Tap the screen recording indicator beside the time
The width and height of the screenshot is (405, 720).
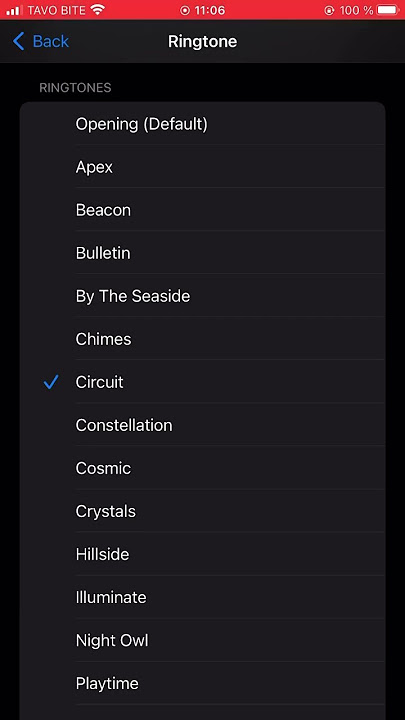(185, 10)
